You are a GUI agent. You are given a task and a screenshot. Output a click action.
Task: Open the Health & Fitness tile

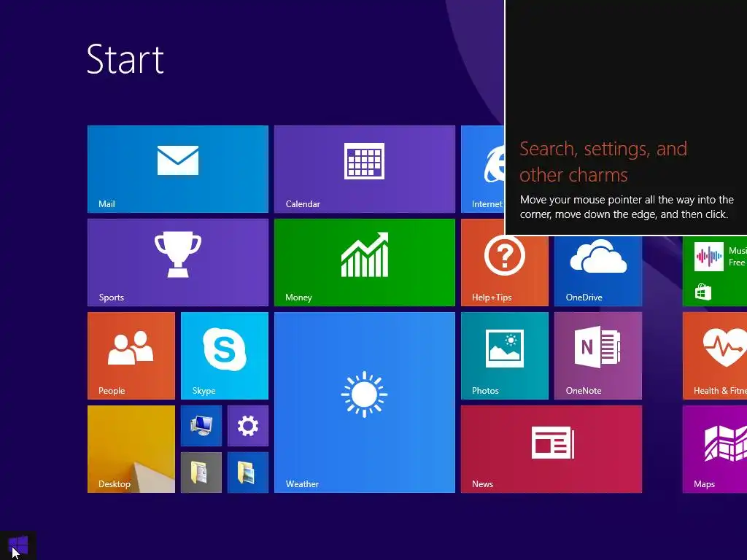click(x=715, y=356)
